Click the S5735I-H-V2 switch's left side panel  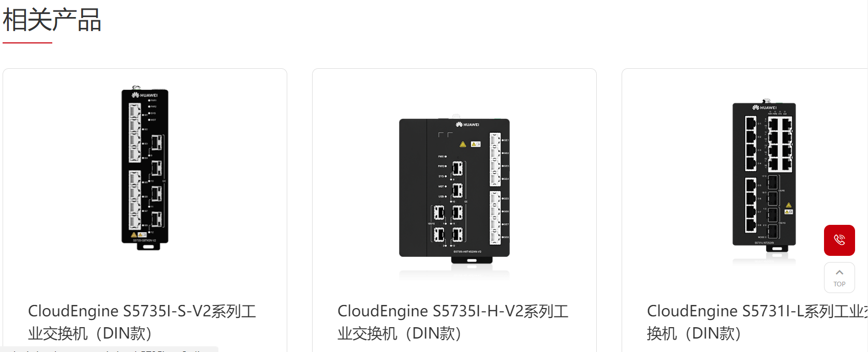(x=413, y=187)
